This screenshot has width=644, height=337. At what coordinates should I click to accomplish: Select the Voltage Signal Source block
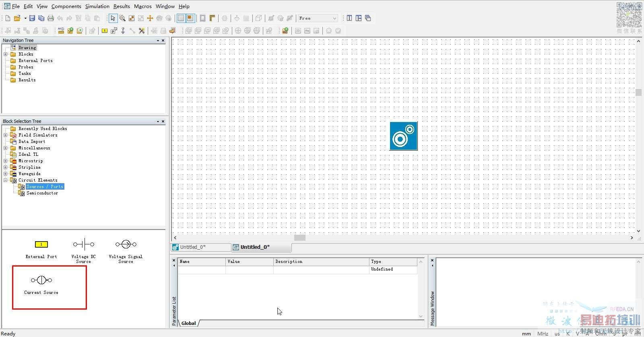126,250
